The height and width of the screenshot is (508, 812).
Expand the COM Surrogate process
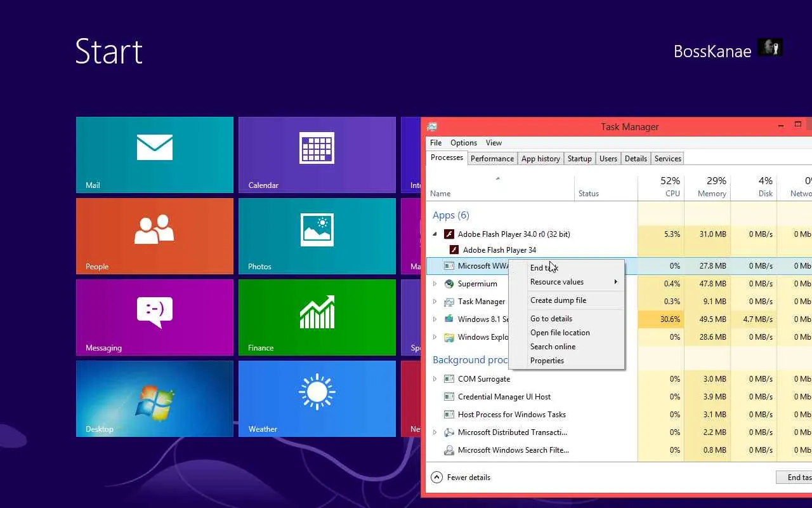[435, 379]
